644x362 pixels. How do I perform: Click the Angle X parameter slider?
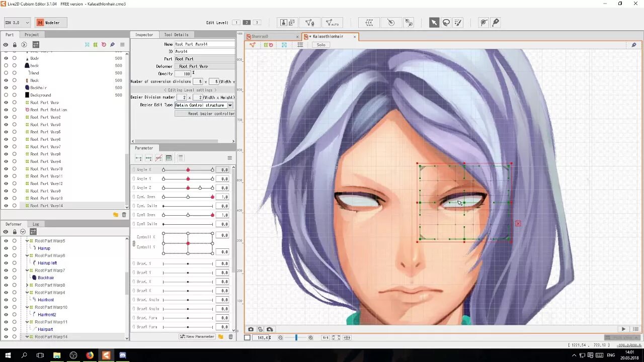188,170
